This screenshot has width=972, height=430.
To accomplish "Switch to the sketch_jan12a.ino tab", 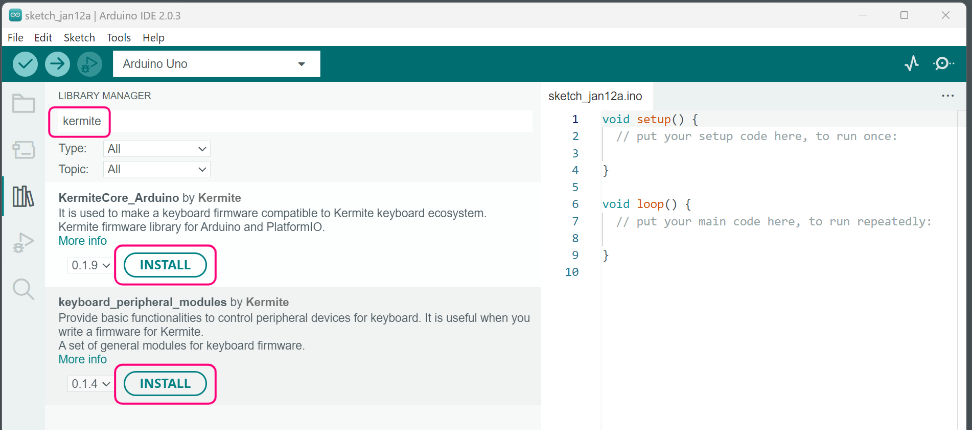I will point(594,96).
